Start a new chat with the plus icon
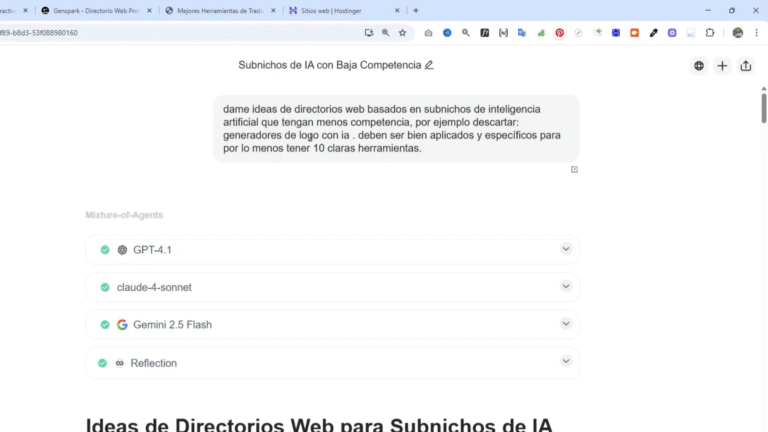The image size is (768, 432). pyautogui.click(x=722, y=66)
